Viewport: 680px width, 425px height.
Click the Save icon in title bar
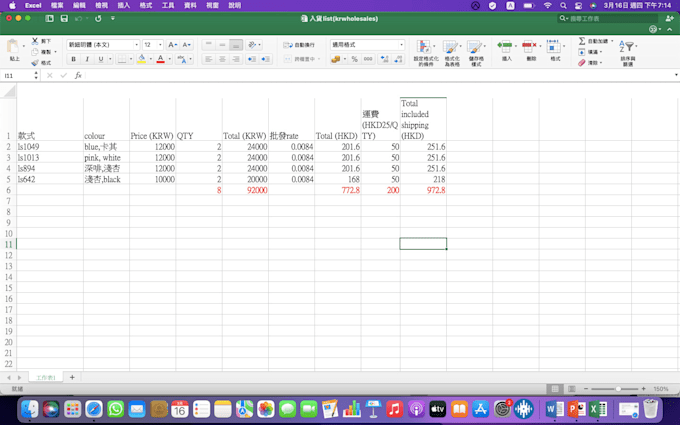click(x=64, y=18)
